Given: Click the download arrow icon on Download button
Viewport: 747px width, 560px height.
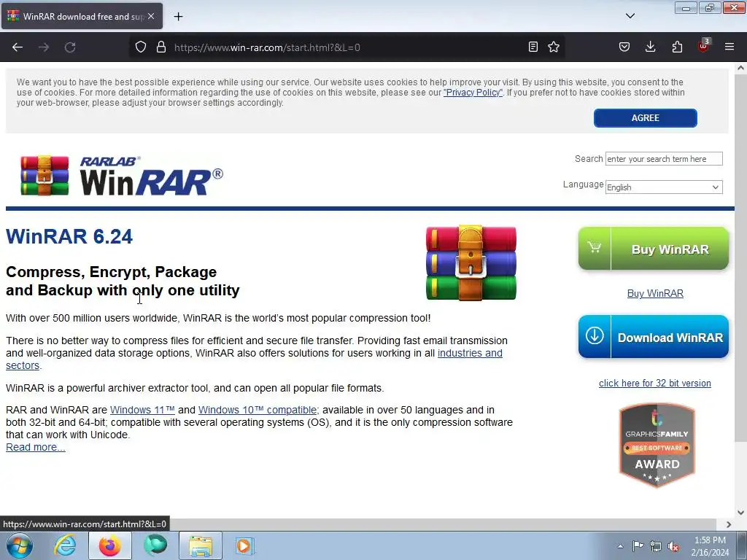Looking at the screenshot, I should pyautogui.click(x=594, y=335).
